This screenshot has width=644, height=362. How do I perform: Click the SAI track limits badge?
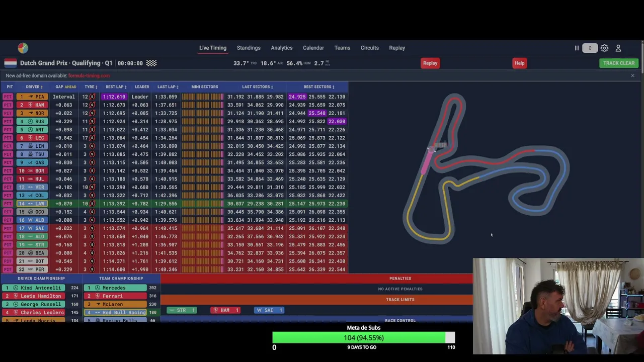coord(269,310)
